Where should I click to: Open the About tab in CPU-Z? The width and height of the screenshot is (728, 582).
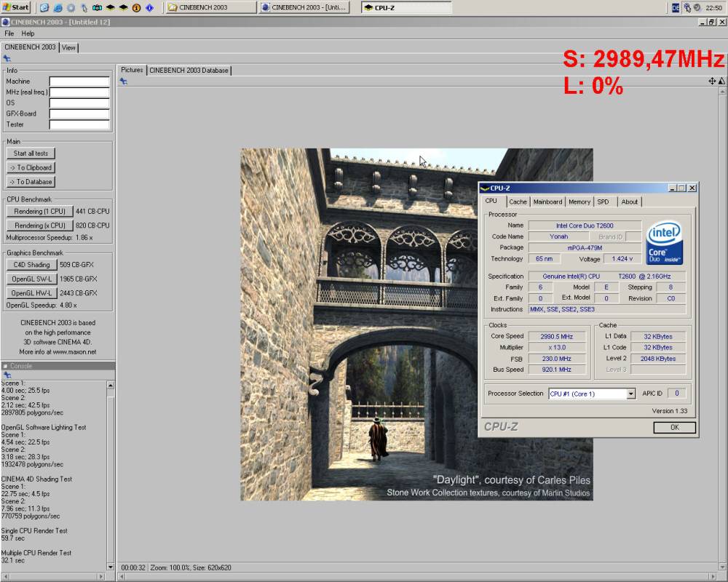coord(629,202)
